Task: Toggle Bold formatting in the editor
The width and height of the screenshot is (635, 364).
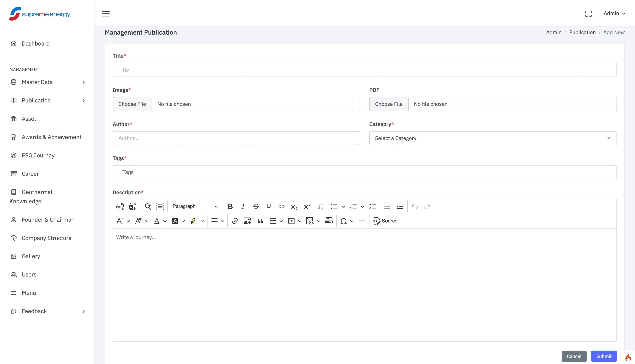Action: tap(230, 206)
